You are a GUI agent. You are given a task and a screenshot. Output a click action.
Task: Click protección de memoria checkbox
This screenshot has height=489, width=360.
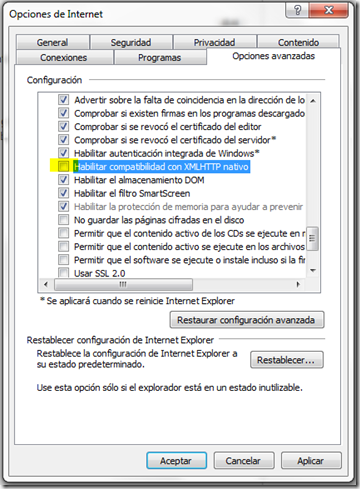tap(63, 206)
